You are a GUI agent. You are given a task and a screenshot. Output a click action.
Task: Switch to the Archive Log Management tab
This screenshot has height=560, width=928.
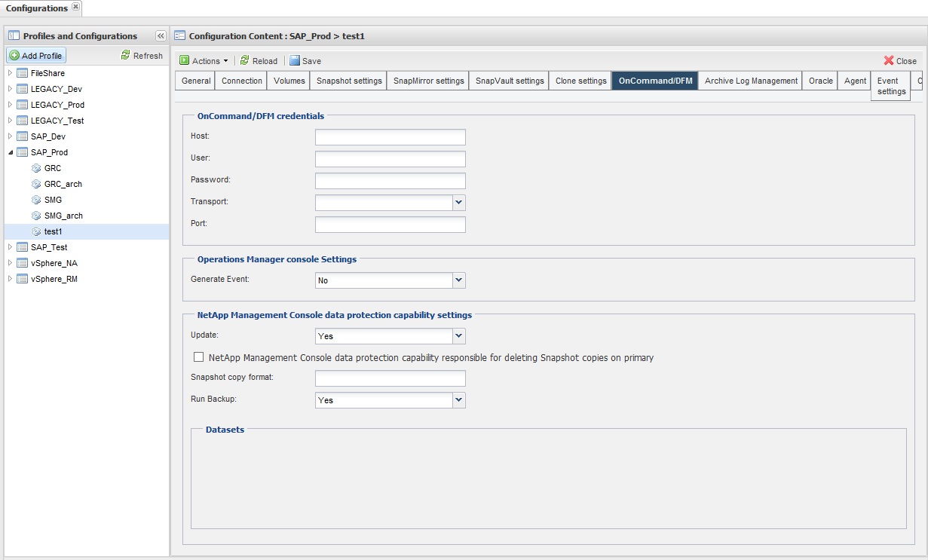[x=751, y=81]
